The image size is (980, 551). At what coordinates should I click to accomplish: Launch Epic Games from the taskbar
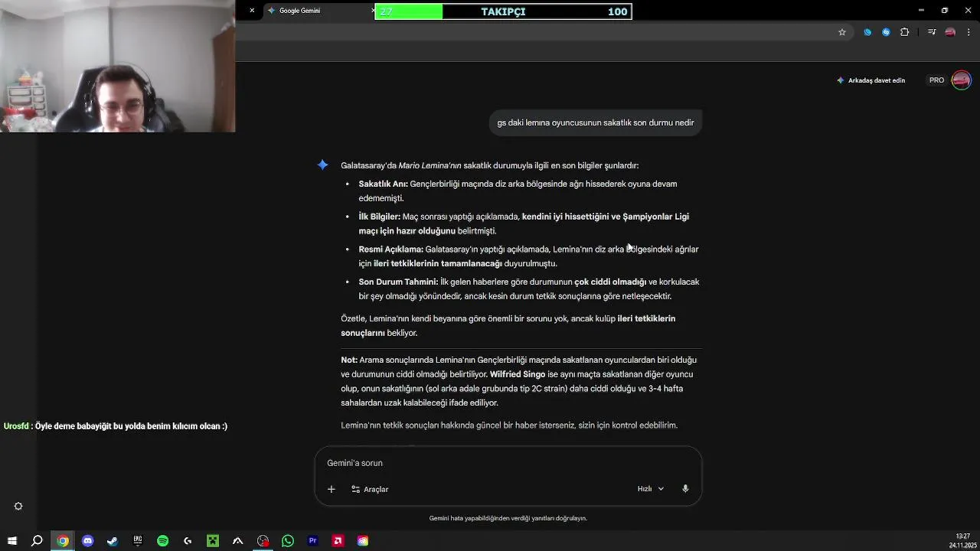[138, 541]
